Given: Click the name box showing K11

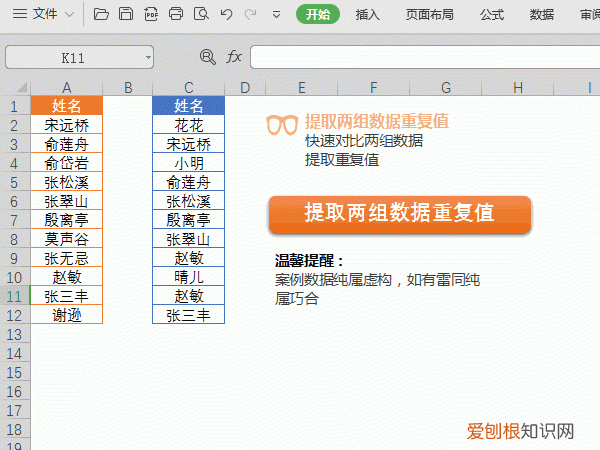Looking at the screenshot, I should [79, 57].
